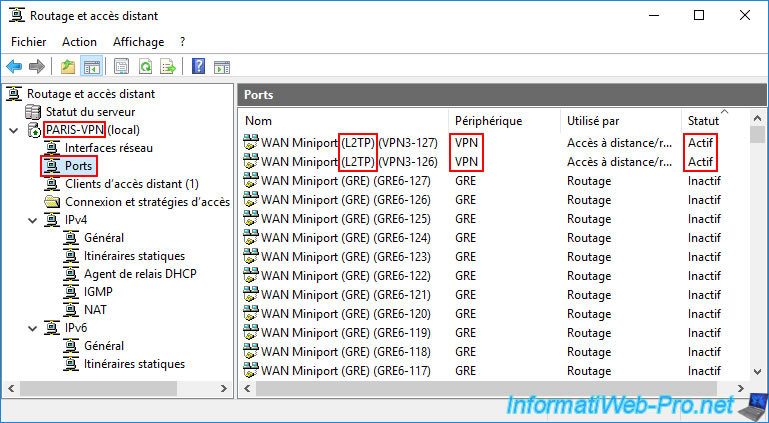The image size is (769, 423).
Task: Click the green Refresh toolbar icon
Action: click(x=144, y=67)
